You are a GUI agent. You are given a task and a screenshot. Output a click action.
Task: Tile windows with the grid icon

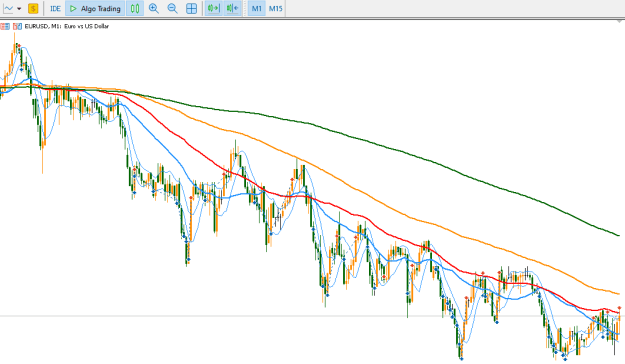pyautogui.click(x=191, y=8)
